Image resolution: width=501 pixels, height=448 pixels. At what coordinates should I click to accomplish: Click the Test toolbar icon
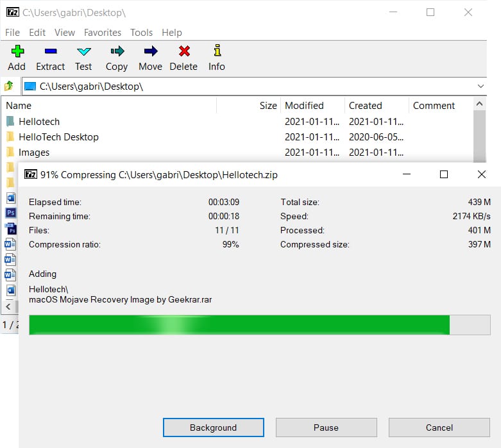pyautogui.click(x=83, y=51)
